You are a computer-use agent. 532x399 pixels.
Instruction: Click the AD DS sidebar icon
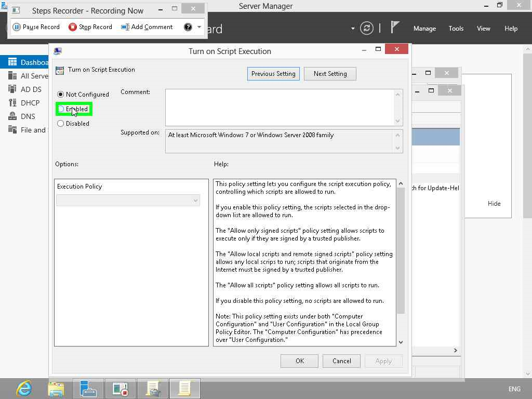[x=12, y=89]
